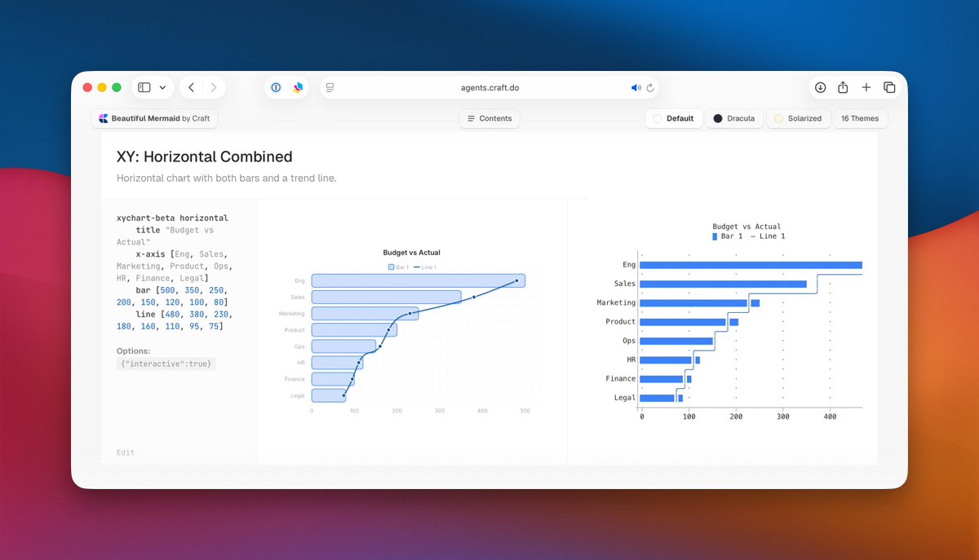Click the Options: label
The height and width of the screenshot is (560, 979).
(x=134, y=351)
